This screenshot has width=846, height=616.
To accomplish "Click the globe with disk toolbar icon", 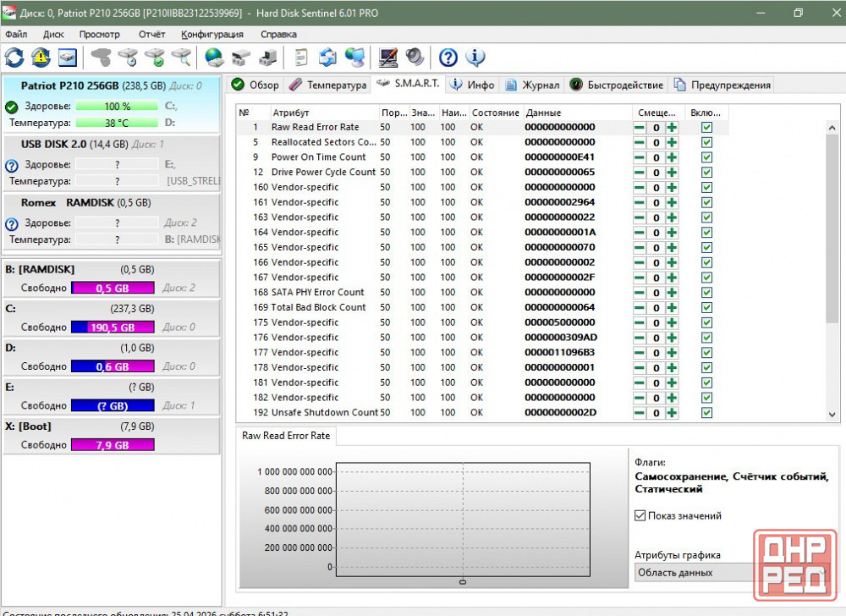I will [x=214, y=58].
